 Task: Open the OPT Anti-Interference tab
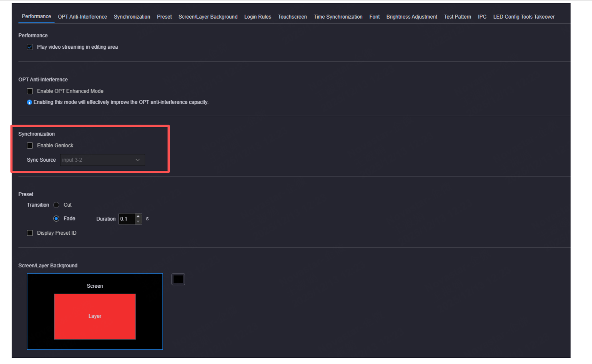pyautogui.click(x=82, y=17)
